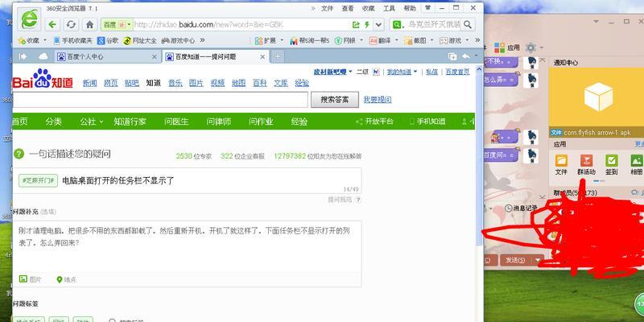Open 群活动 app icon in QQ window
This screenshot has width=644, height=322.
point(587,160)
